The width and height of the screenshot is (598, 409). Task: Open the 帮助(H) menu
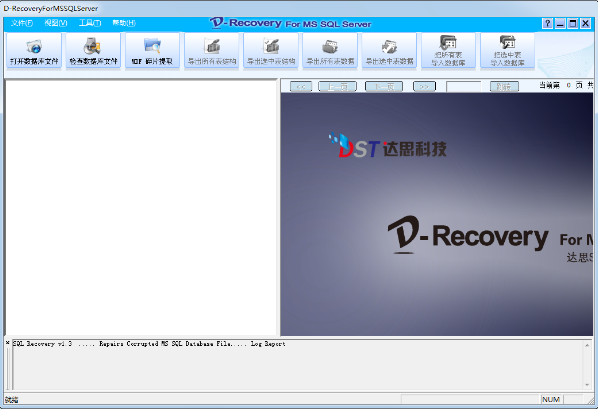click(124, 23)
